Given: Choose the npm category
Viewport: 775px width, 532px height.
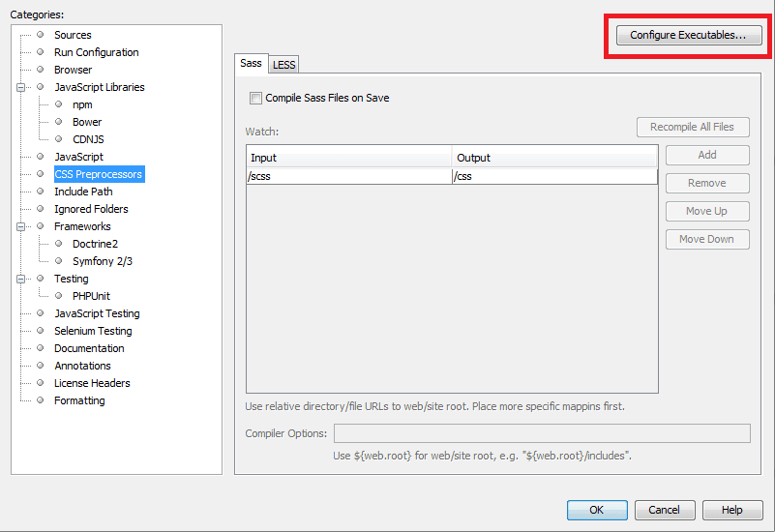Looking at the screenshot, I should coord(82,104).
